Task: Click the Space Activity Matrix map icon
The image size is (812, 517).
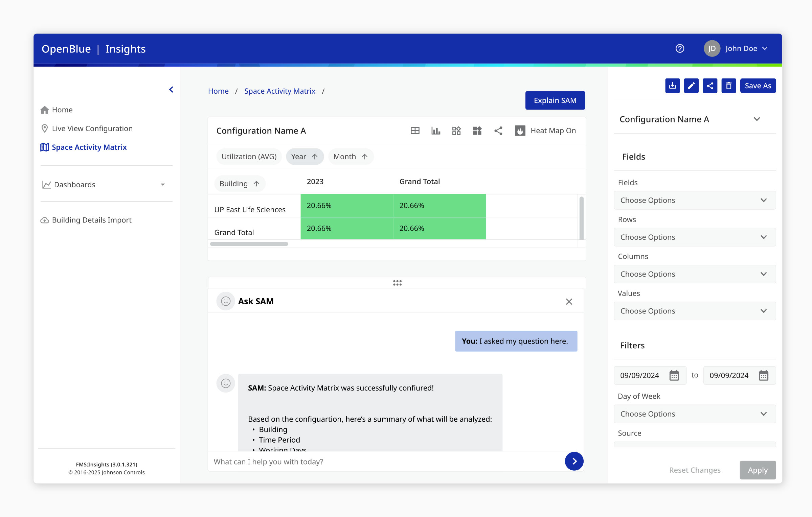Action: (45, 147)
